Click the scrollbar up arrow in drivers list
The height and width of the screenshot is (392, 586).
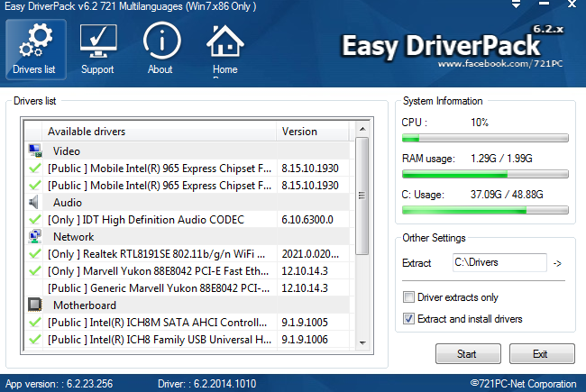point(362,129)
